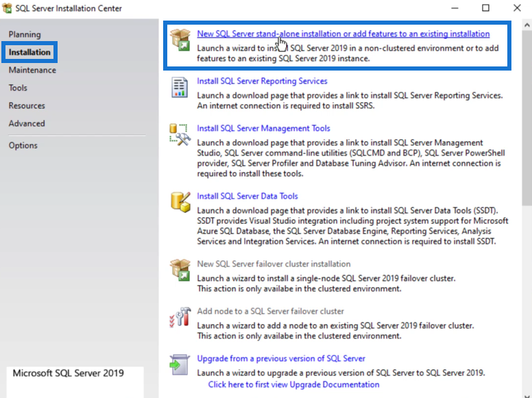Screen dimensions: 532x398
Task: Open the Resources section
Action: click(27, 105)
